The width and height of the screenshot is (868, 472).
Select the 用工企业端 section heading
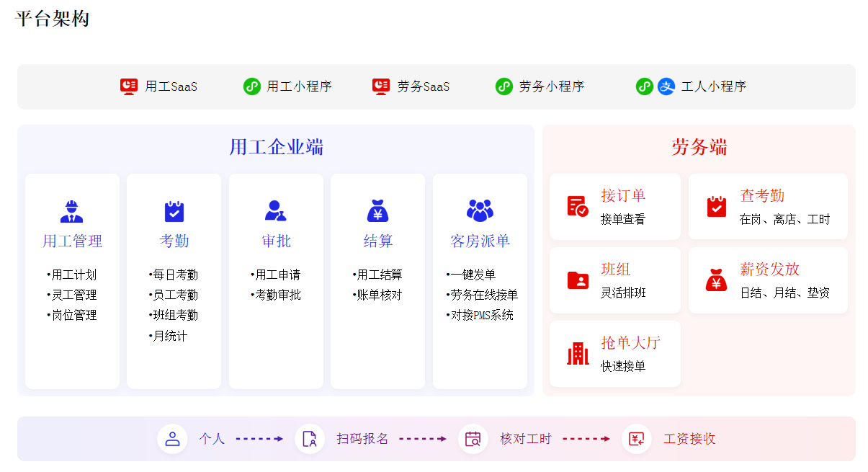[x=276, y=147]
